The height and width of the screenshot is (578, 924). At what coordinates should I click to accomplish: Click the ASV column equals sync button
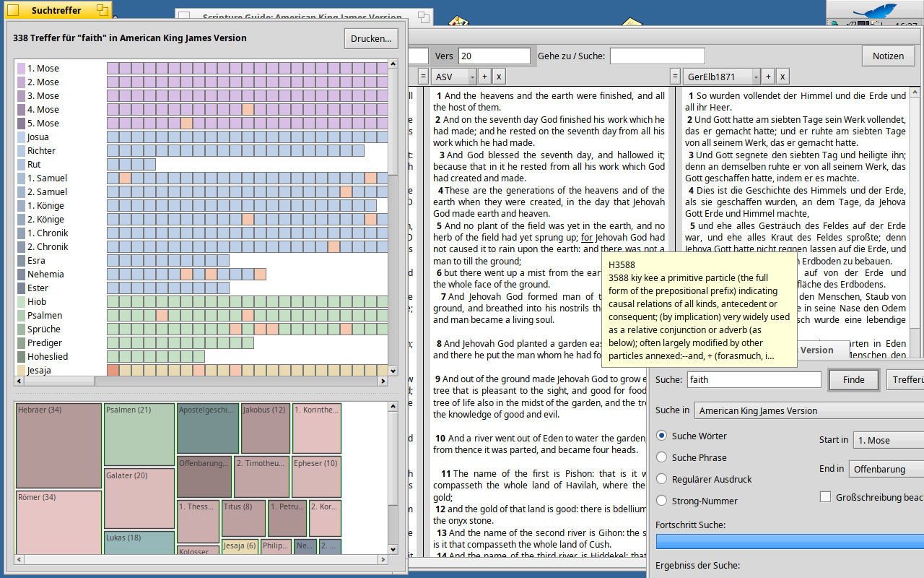423,77
